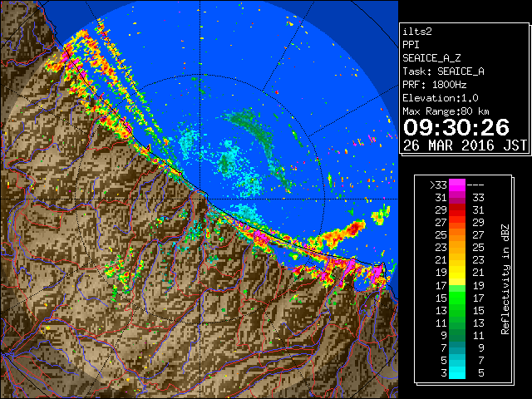Pick the orange 25 to 27 dBZ swatch

(457, 235)
